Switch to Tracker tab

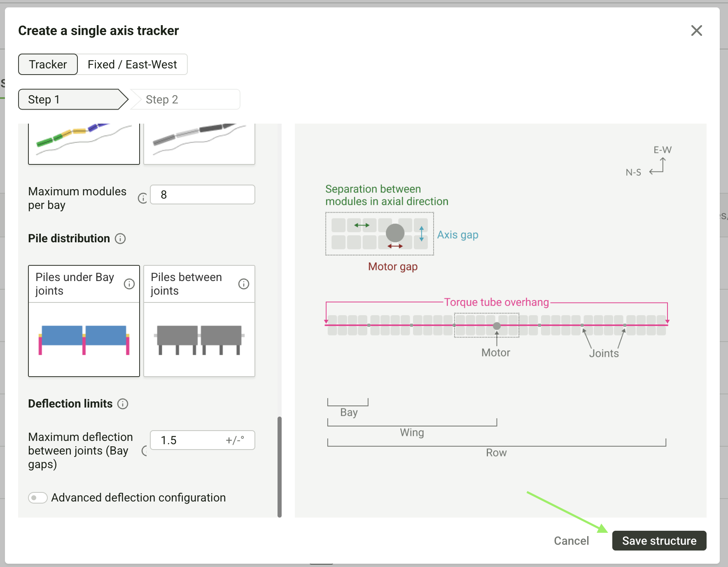click(48, 64)
